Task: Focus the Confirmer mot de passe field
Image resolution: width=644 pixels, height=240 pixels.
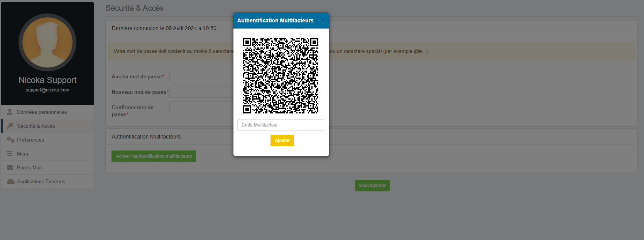Action: [201, 107]
